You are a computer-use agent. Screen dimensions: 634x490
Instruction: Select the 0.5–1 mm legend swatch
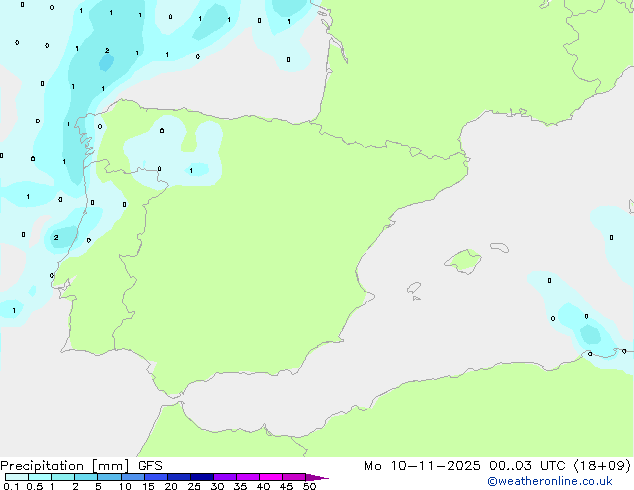40,477
